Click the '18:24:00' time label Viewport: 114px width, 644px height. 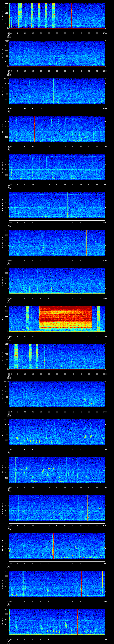[x=9, y=336]
